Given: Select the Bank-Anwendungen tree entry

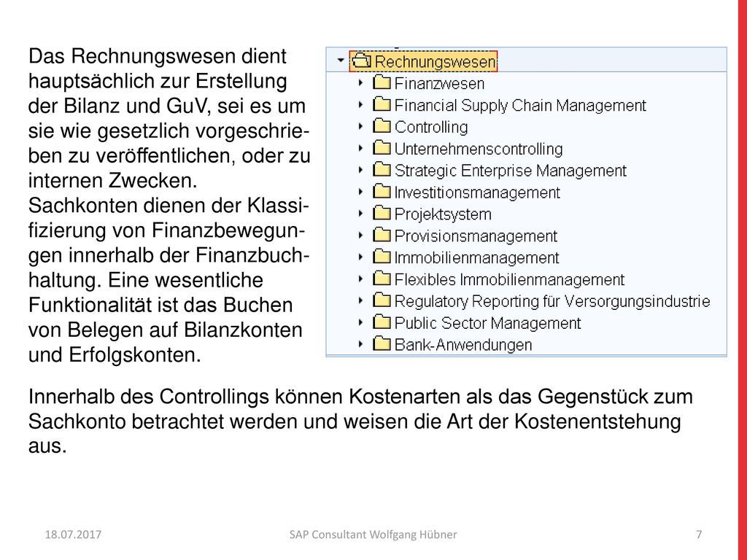Looking at the screenshot, I should click(463, 345).
